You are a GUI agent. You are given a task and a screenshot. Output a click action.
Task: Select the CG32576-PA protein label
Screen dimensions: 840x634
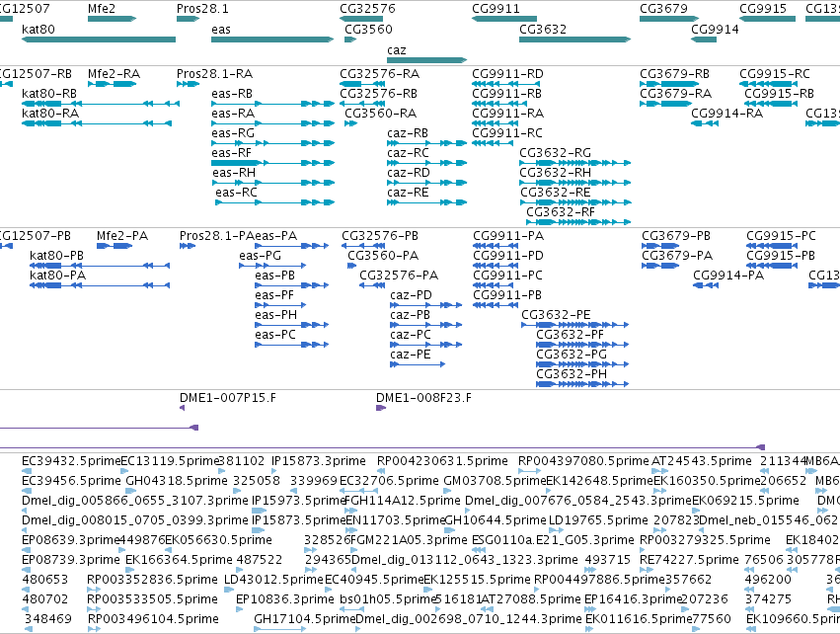point(399,276)
